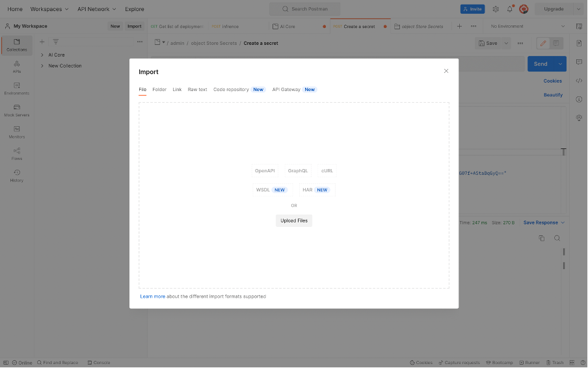588x368 pixels.
Task: Open the notifications bell icon
Action: tap(510, 9)
